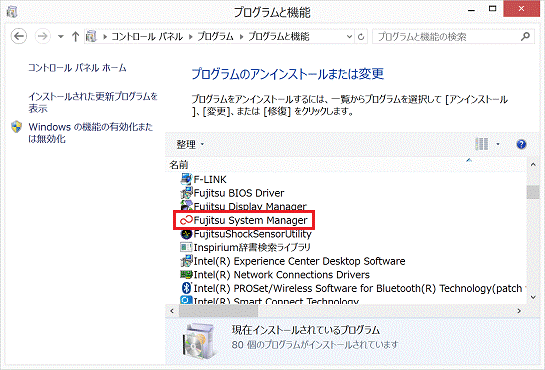Click the Fujitsu BIOS Driver icon
Viewport: 545px width, 370px height.
(x=186, y=193)
